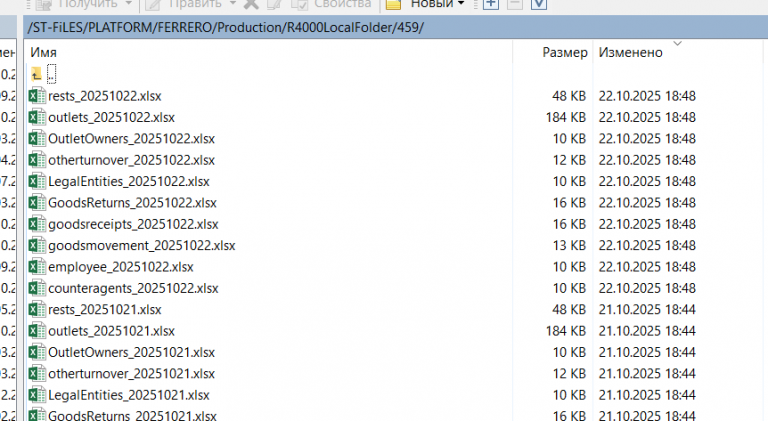Sort files by the Изменено column header
768x421 pixels.
(630, 52)
